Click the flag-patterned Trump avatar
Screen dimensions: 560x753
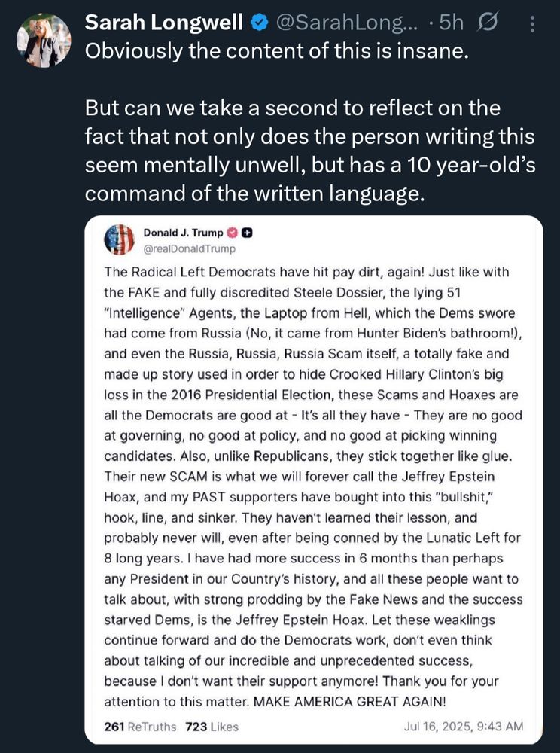coord(119,239)
